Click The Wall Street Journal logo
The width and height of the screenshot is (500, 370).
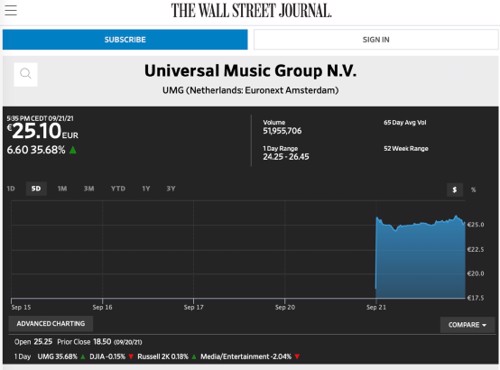[x=251, y=11]
